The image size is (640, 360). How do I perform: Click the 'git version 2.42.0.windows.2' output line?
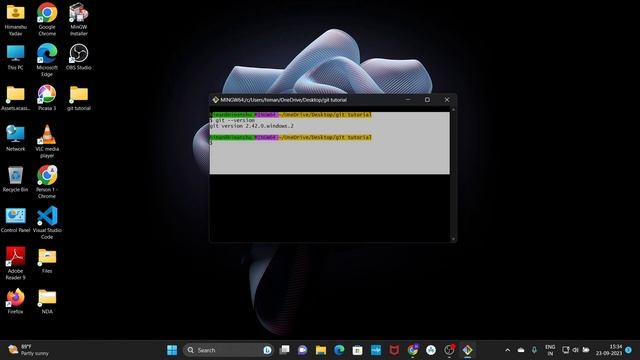tap(251, 126)
